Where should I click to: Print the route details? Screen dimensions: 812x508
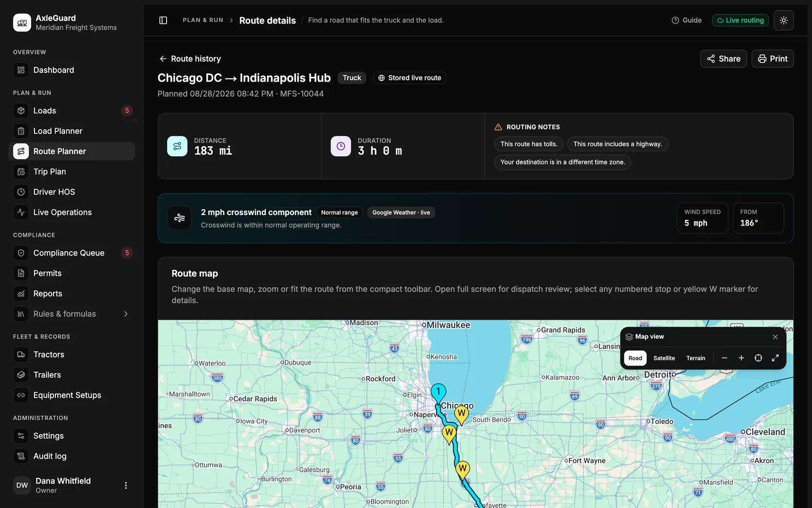point(772,59)
